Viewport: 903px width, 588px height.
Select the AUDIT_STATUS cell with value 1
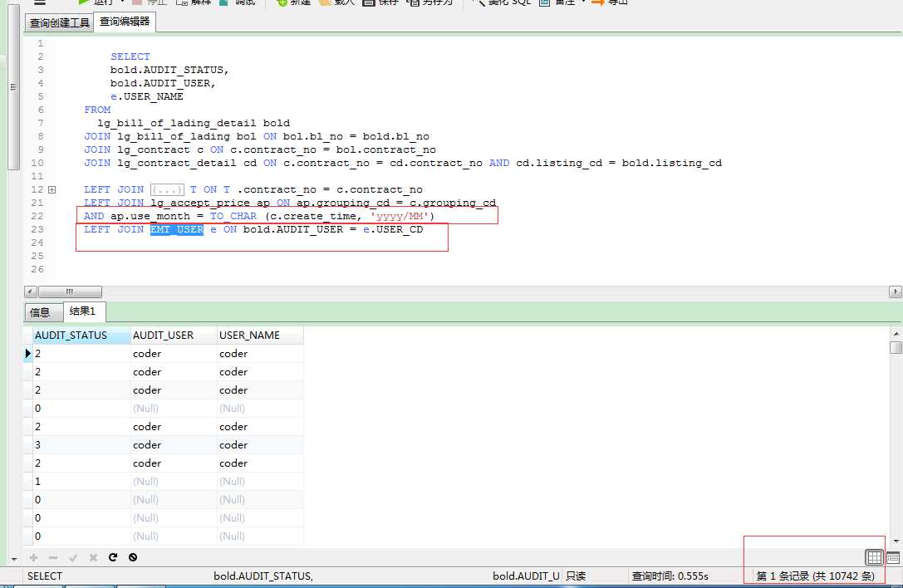81,482
